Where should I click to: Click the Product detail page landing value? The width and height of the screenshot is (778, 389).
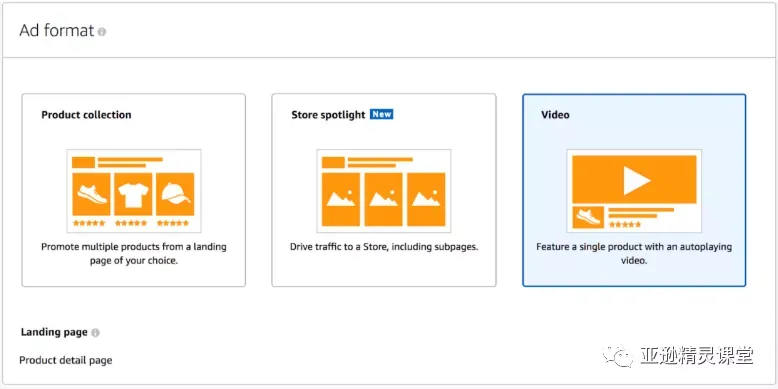[x=65, y=360]
